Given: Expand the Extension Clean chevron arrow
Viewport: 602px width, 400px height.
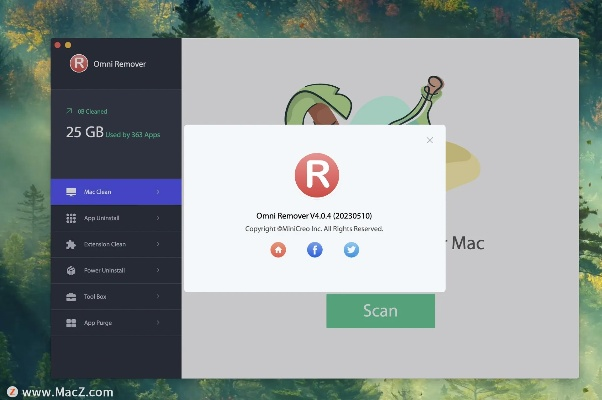Looking at the screenshot, I should [158, 244].
